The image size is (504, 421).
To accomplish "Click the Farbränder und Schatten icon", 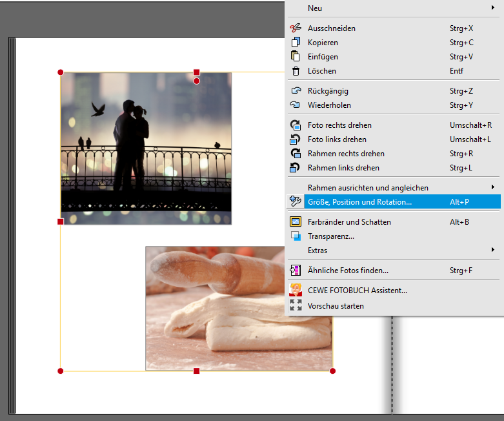I will point(296,222).
